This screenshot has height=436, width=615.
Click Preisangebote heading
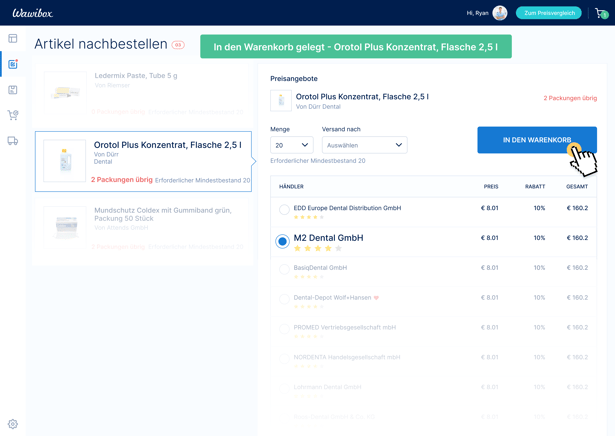pos(294,79)
